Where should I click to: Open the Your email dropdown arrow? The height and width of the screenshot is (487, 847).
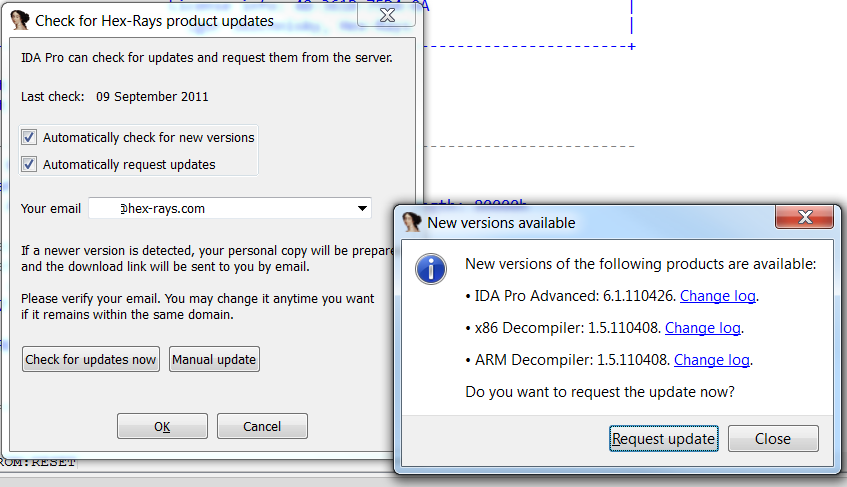point(362,208)
